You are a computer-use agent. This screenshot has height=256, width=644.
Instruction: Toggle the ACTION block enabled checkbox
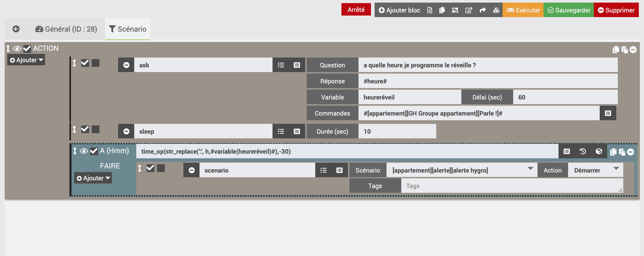click(x=27, y=48)
